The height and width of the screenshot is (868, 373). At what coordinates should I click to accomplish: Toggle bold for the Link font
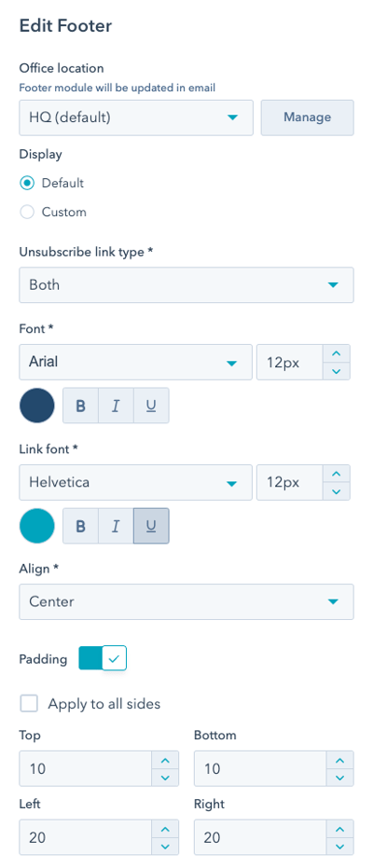(x=81, y=526)
